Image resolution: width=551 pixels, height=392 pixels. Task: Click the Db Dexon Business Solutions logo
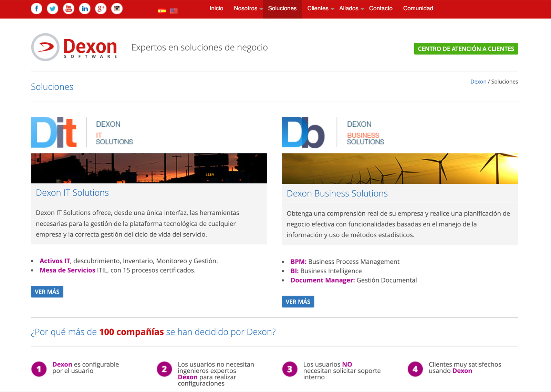pyautogui.click(x=333, y=133)
